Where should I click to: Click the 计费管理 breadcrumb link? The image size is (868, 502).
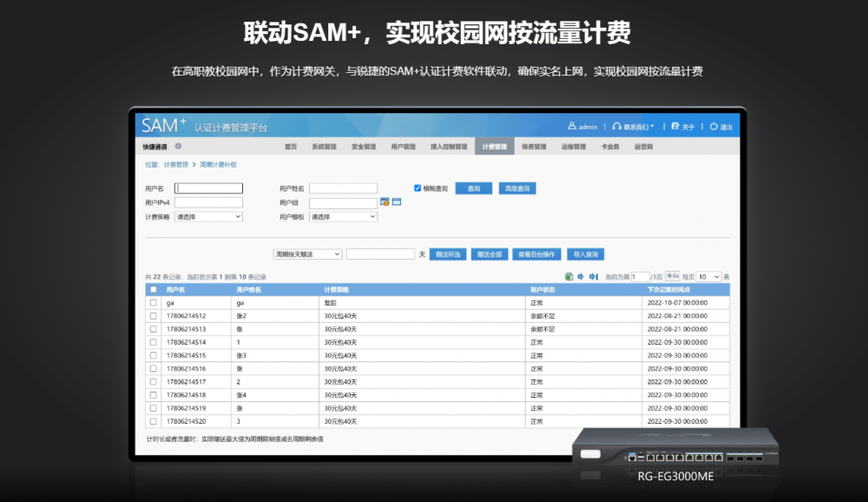pyautogui.click(x=176, y=164)
